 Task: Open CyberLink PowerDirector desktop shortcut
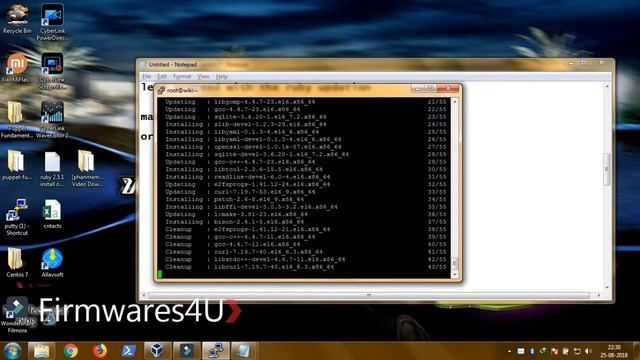pyautogui.click(x=52, y=22)
